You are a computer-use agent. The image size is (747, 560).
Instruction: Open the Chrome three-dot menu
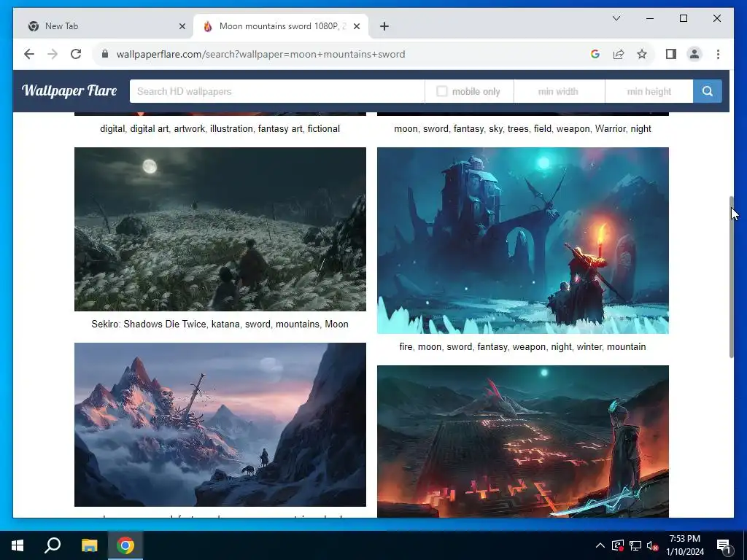coord(718,54)
